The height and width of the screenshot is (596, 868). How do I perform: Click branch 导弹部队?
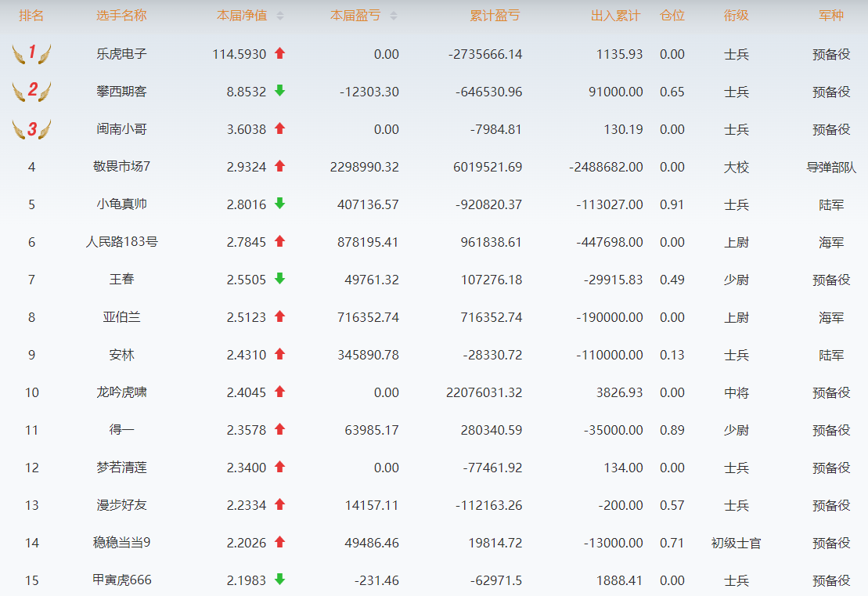click(831, 168)
